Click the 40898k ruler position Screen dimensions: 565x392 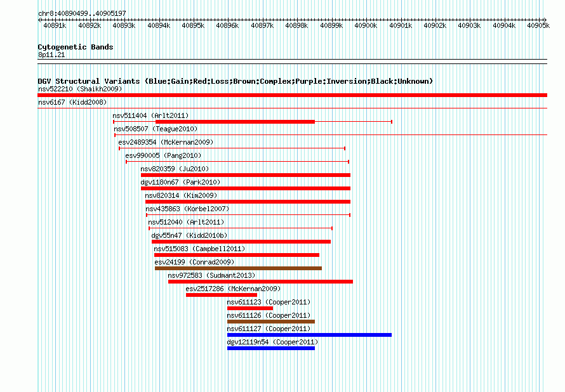point(296,25)
